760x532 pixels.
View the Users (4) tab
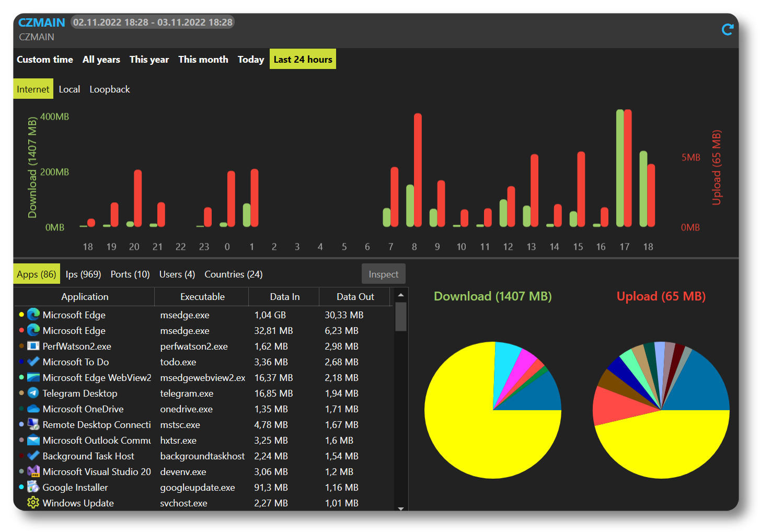pos(177,274)
